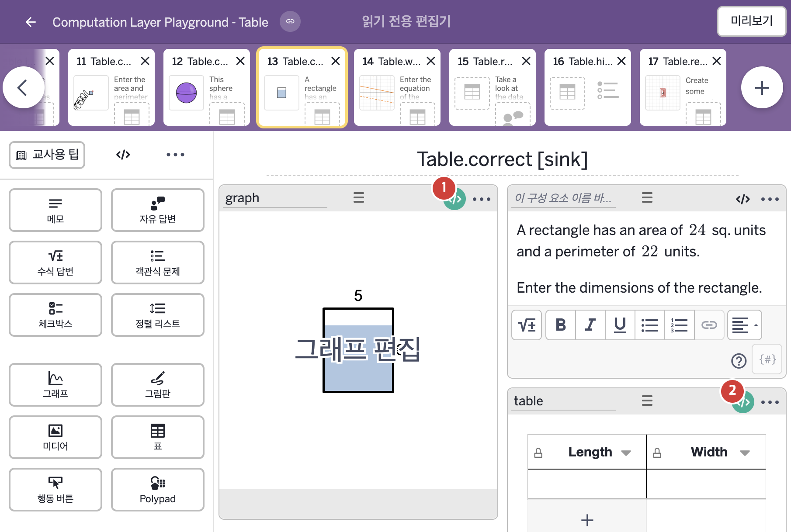Open the table component's computation layer script

(743, 402)
